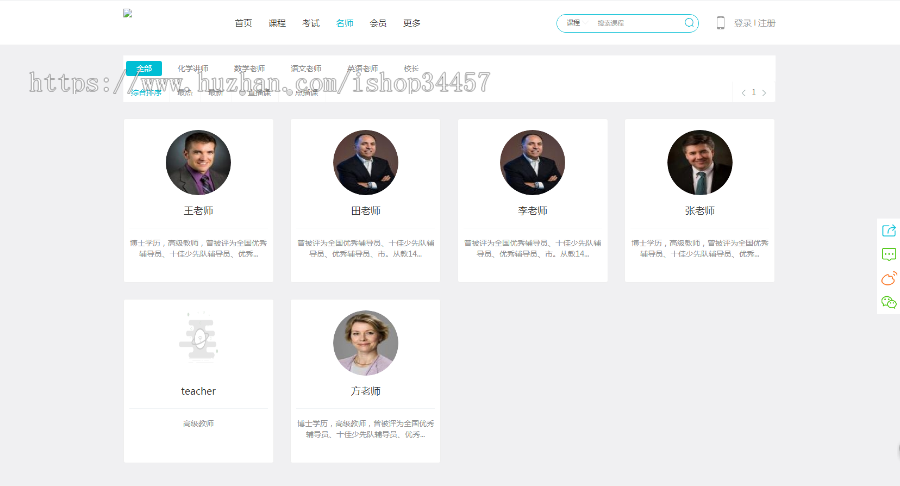Click 王老师's description text
Viewport: 900px width, 486px height.
(199, 248)
